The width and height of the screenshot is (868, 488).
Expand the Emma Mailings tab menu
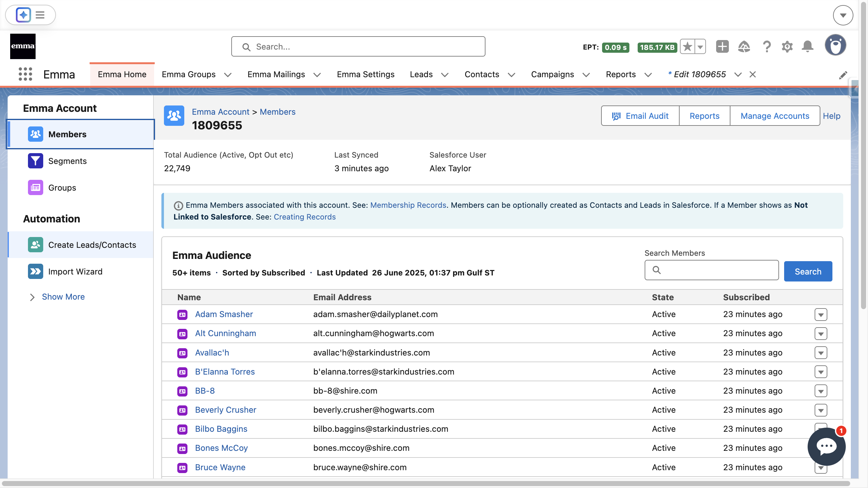(317, 74)
